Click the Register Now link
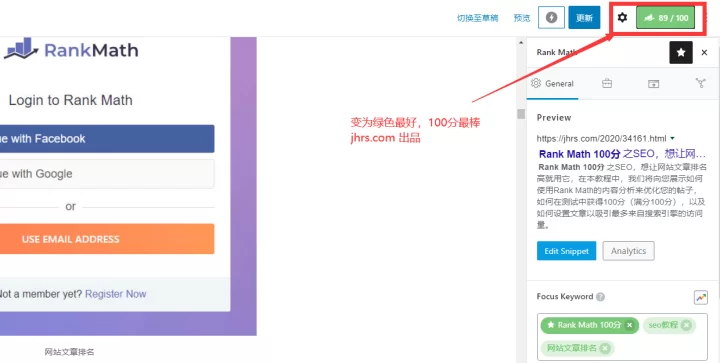 tap(116, 294)
